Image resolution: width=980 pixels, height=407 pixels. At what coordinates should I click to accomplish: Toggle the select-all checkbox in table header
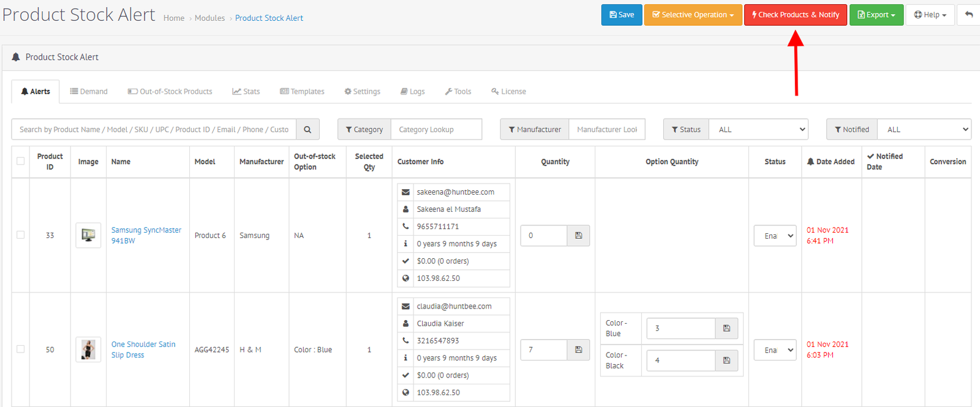click(21, 161)
